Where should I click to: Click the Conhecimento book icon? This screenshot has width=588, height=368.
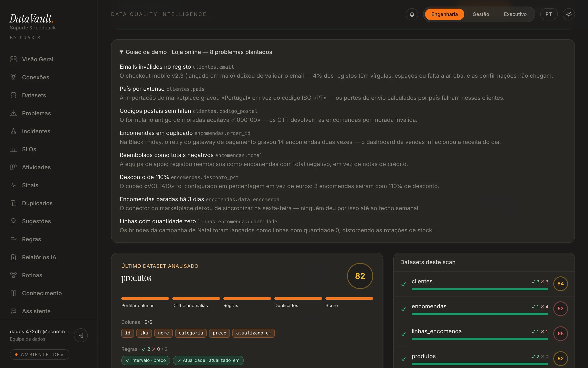(x=13, y=294)
